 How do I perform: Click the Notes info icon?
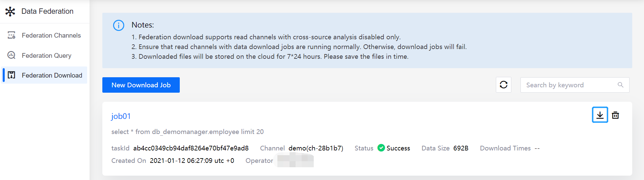[118, 25]
